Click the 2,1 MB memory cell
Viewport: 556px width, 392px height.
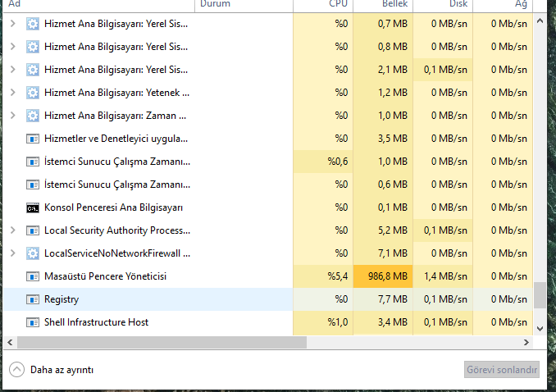pyautogui.click(x=383, y=70)
